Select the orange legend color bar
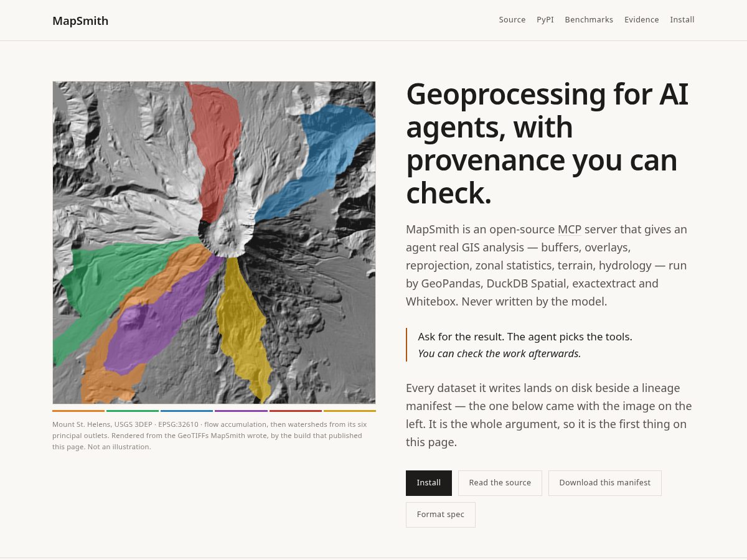This screenshot has height=560, width=747. tap(78, 411)
